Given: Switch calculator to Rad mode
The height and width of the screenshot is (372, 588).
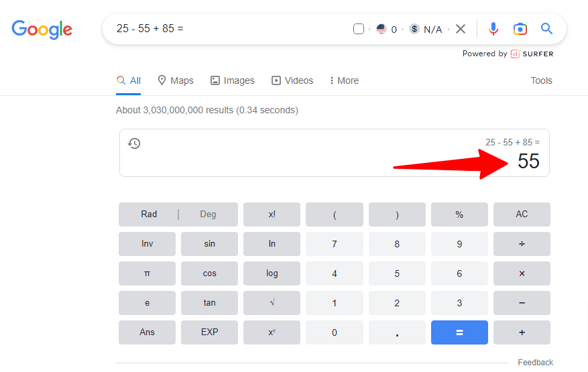Looking at the screenshot, I should (x=148, y=214).
